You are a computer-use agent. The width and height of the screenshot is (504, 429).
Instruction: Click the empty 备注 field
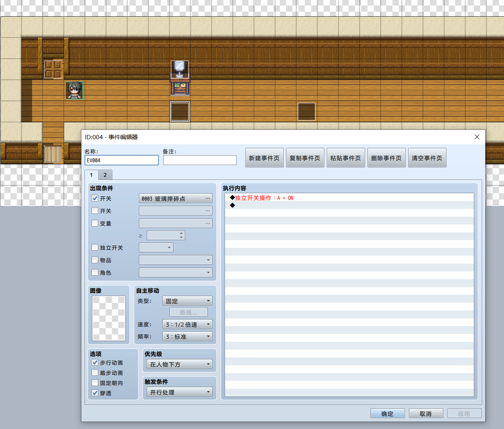coord(200,160)
